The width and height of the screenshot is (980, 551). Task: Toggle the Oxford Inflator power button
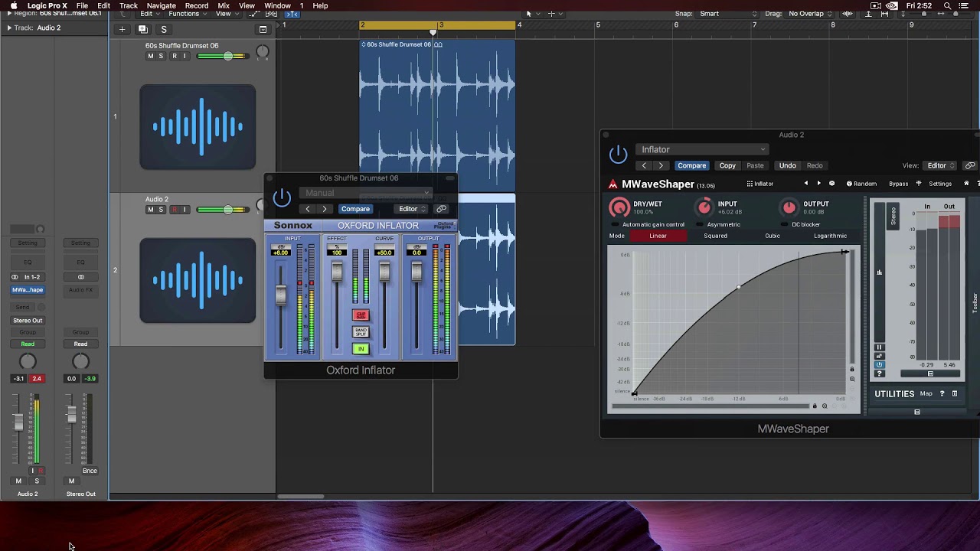282,197
